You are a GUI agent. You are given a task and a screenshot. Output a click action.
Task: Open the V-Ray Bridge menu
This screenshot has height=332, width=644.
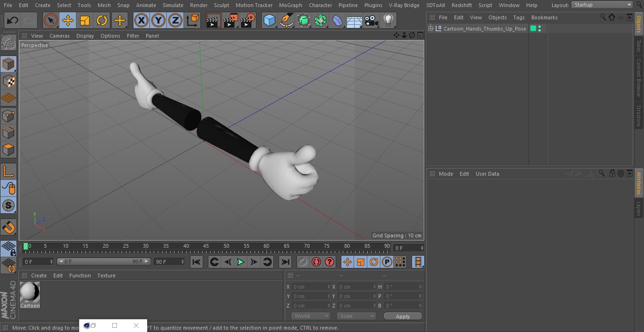click(x=404, y=5)
